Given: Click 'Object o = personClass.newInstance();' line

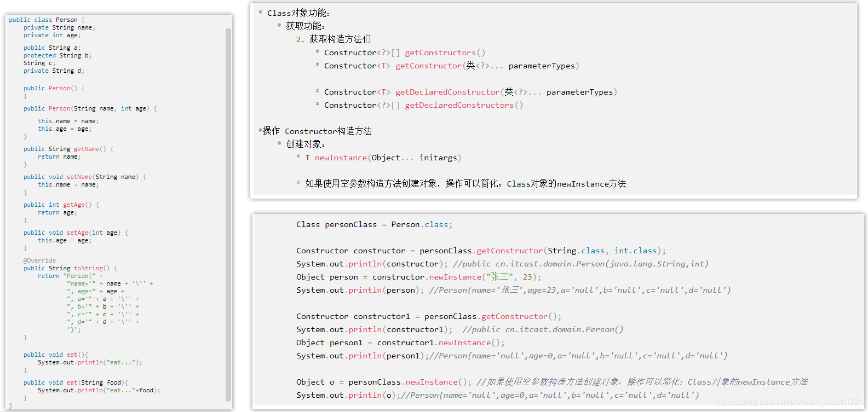Looking at the screenshot, I should point(552,382).
